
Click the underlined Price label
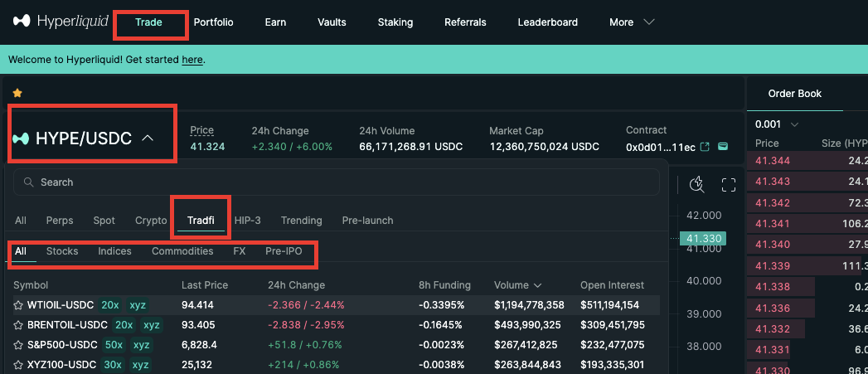click(x=201, y=131)
